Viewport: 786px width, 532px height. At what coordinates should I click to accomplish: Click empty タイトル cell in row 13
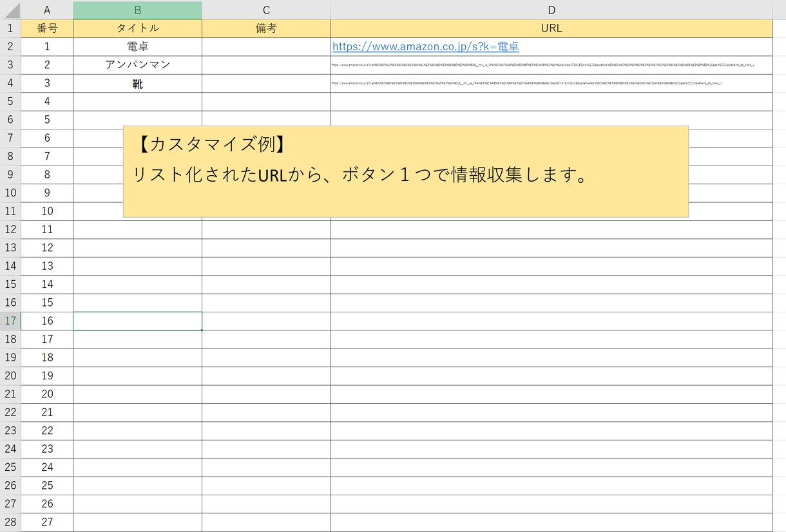(x=137, y=248)
